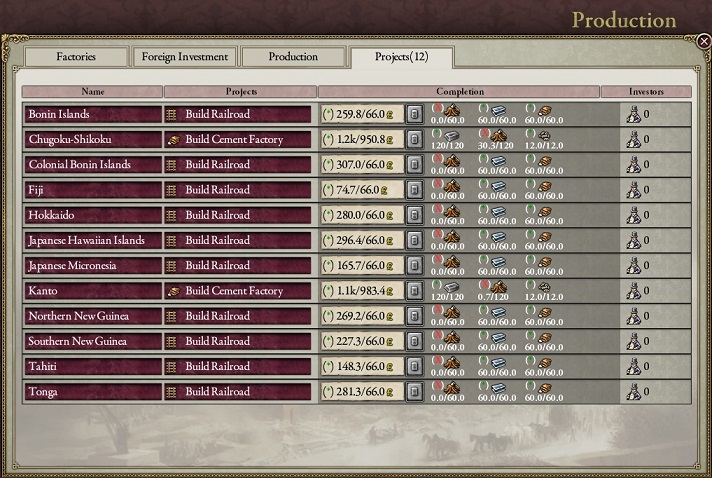This screenshot has width=712, height=478.
Task: Click the Southern New Guinea cost value 227.3/66.0
Action: pyautogui.click(x=361, y=341)
